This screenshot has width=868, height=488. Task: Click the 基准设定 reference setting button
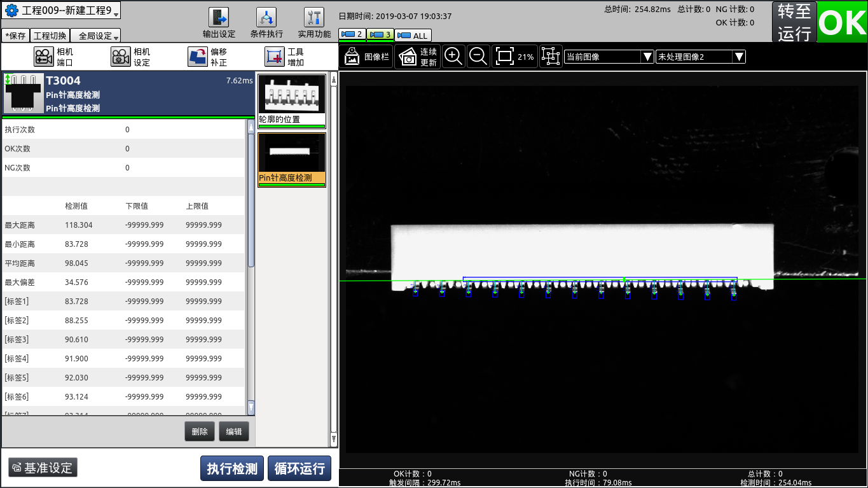point(43,468)
